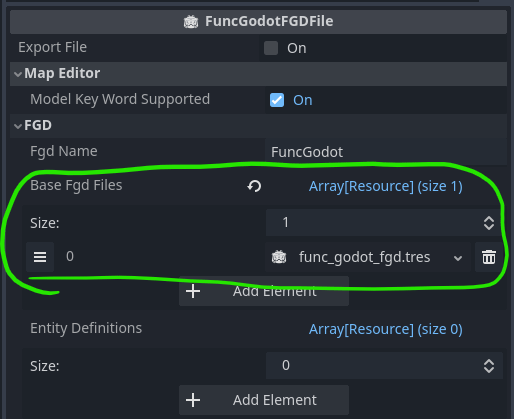Click Base Fgd Files size stepper arrows
The height and width of the screenshot is (419, 514).
(x=489, y=223)
